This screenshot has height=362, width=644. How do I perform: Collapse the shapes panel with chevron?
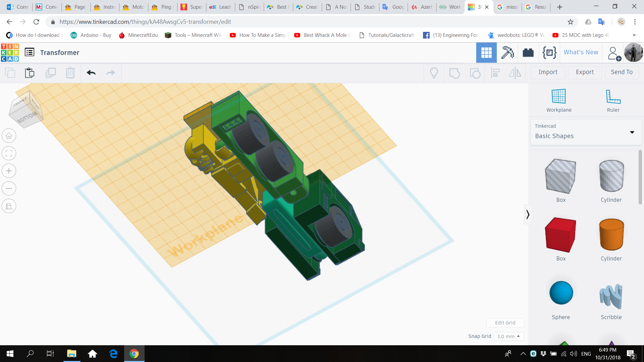click(x=528, y=214)
